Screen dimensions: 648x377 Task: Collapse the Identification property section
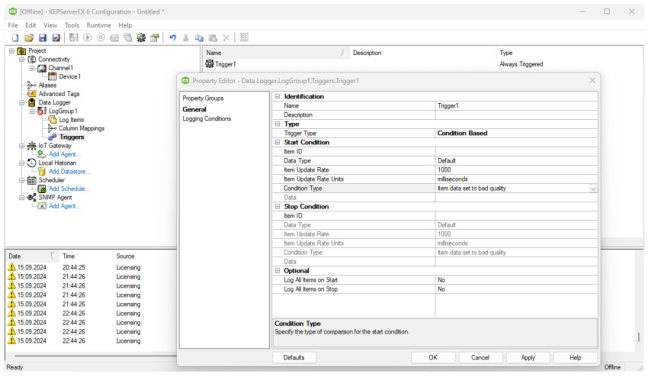click(x=277, y=96)
